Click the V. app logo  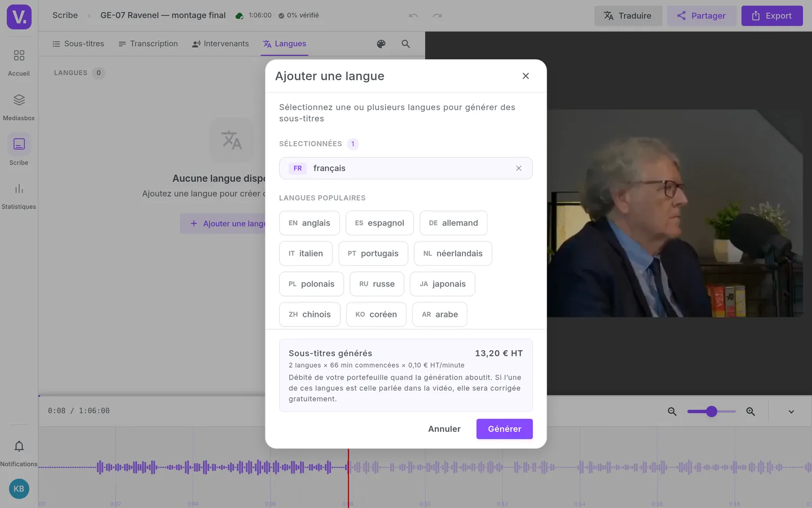coord(19,17)
